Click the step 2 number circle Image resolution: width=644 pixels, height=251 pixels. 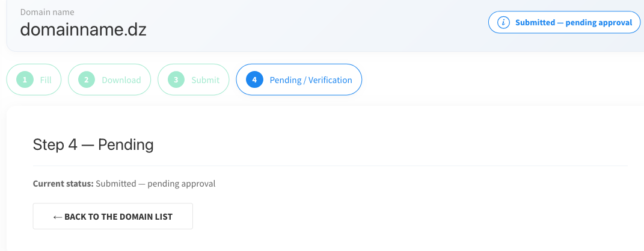[x=87, y=79]
